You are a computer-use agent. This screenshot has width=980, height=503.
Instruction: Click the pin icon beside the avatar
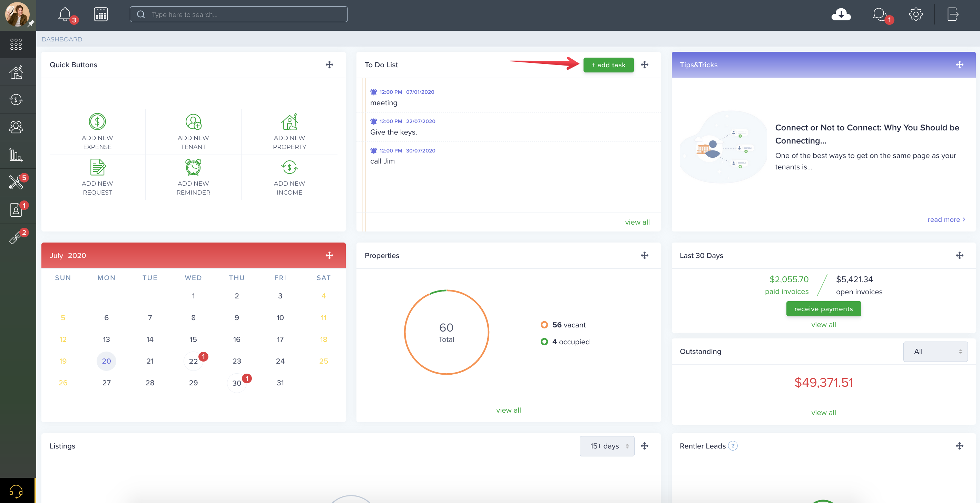(x=31, y=23)
